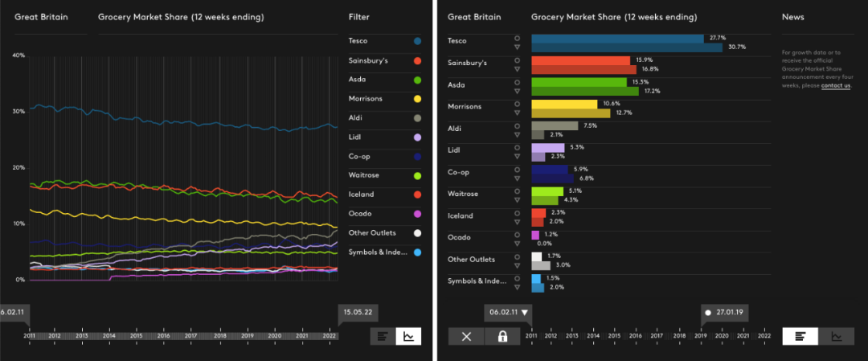
Task: Select Great Britain heading in left panel
Action: tap(42, 17)
